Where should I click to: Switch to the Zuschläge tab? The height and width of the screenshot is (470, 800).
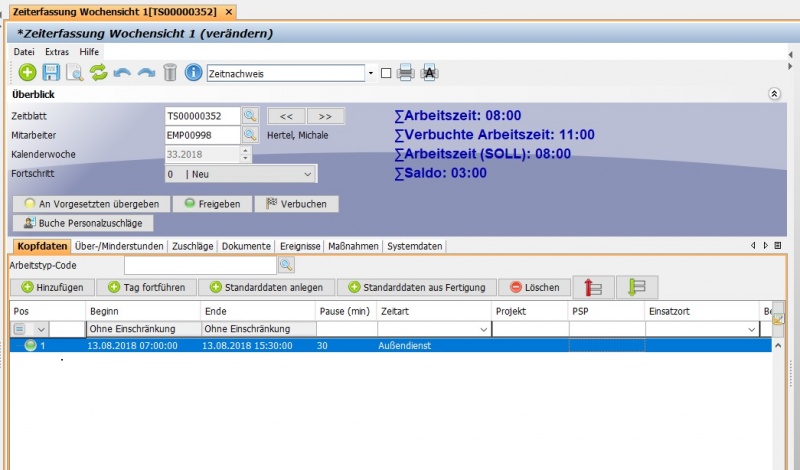coord(194,246)
